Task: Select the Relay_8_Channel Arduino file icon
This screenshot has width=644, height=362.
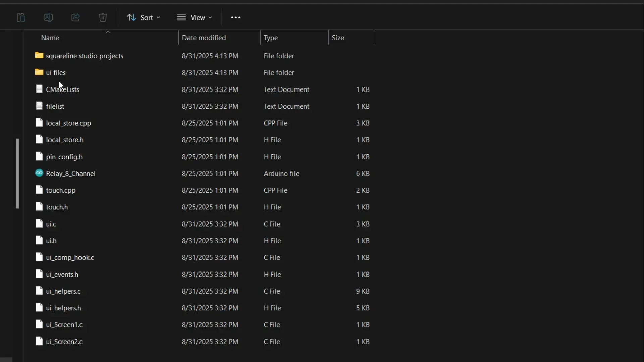Action: (39, 173)
